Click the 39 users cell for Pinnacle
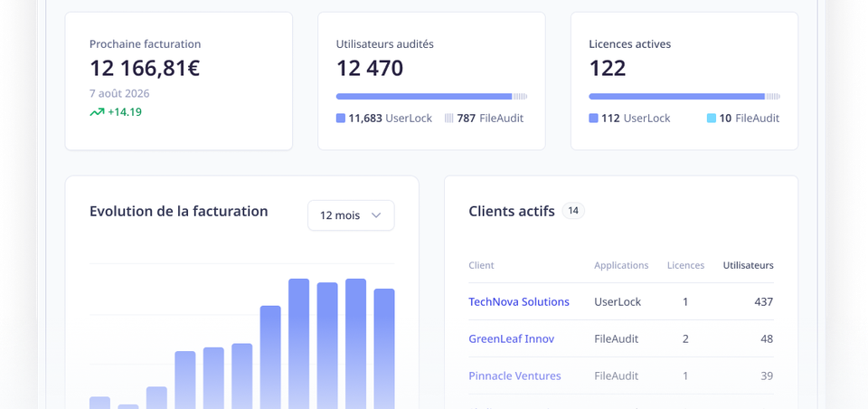 767,376
